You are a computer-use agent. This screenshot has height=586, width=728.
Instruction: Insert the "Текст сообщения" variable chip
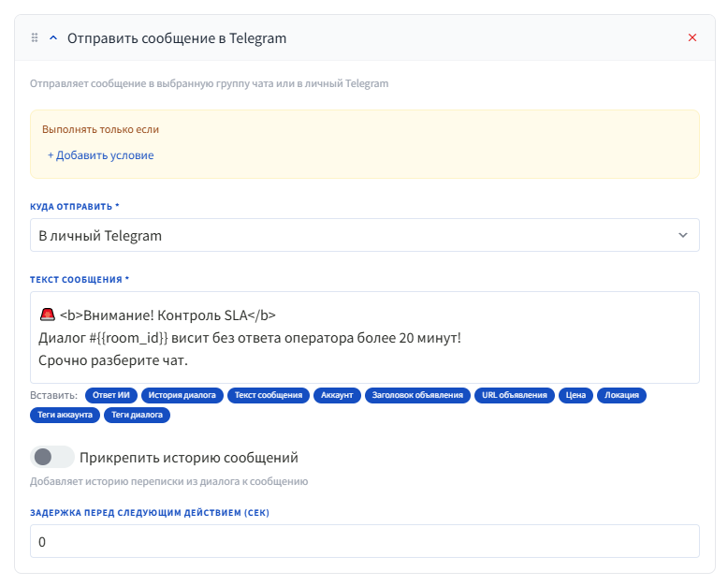point(269,395)
